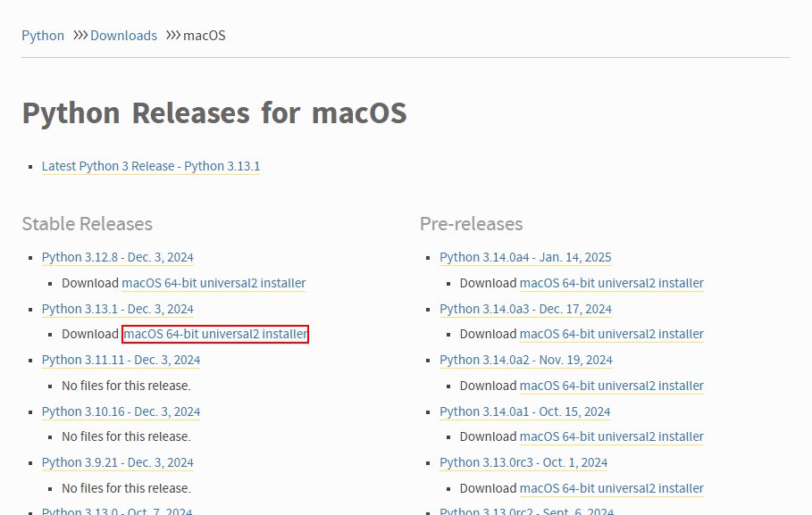Download macOS installer for Python 3.14.0a3
Screen dimensions: 812x515
tap(611, 334)
